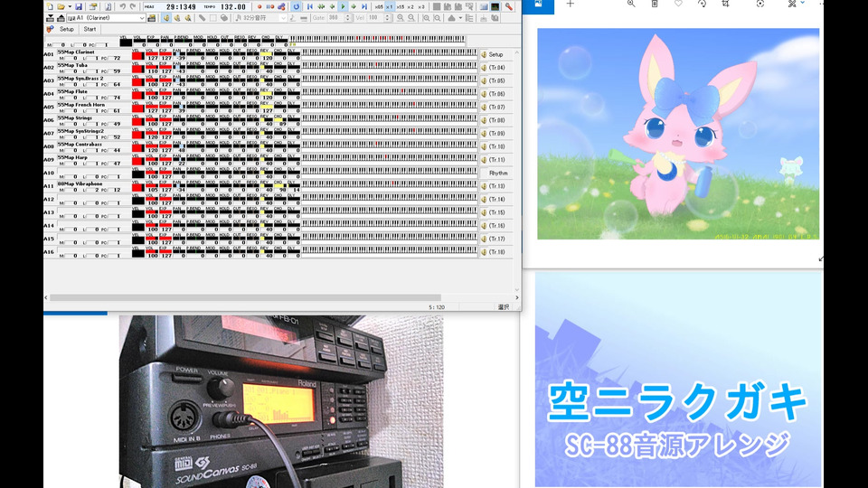Select the A06 55Map Strings channel name
Viewport: 868px width, 488px height.
tap(75, 117)
